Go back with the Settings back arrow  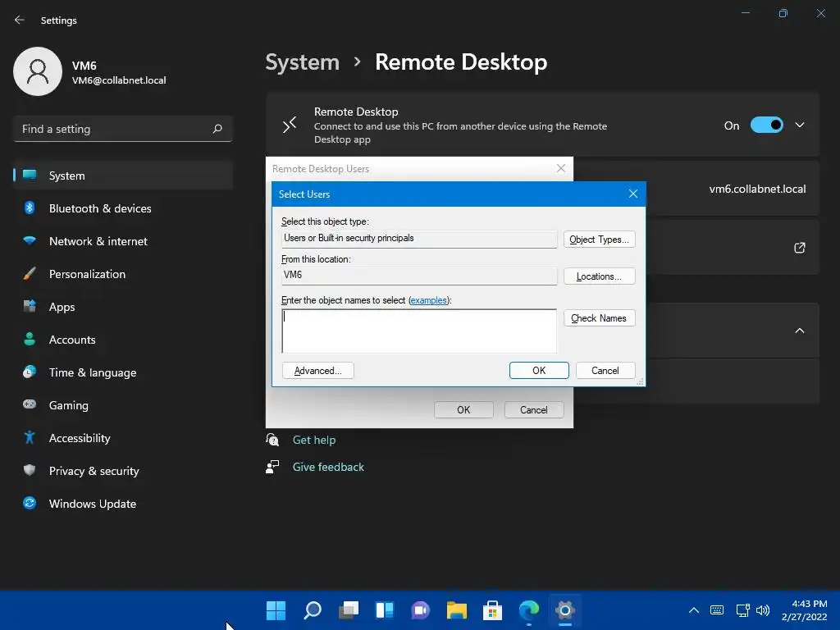[20, 20]
